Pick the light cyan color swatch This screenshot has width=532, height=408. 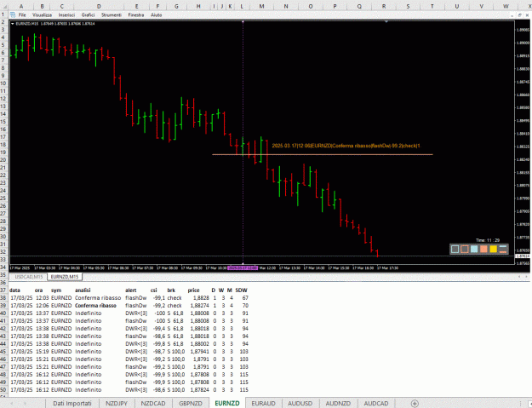click(474, 250)
